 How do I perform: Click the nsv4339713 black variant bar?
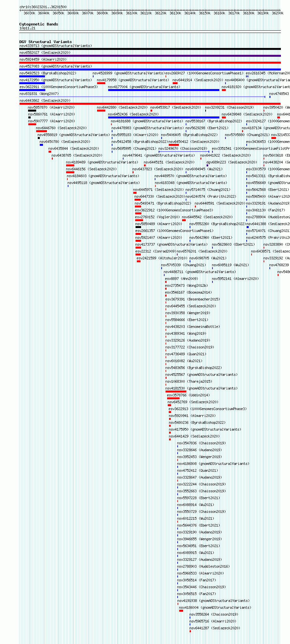click(x=150, y=49)
